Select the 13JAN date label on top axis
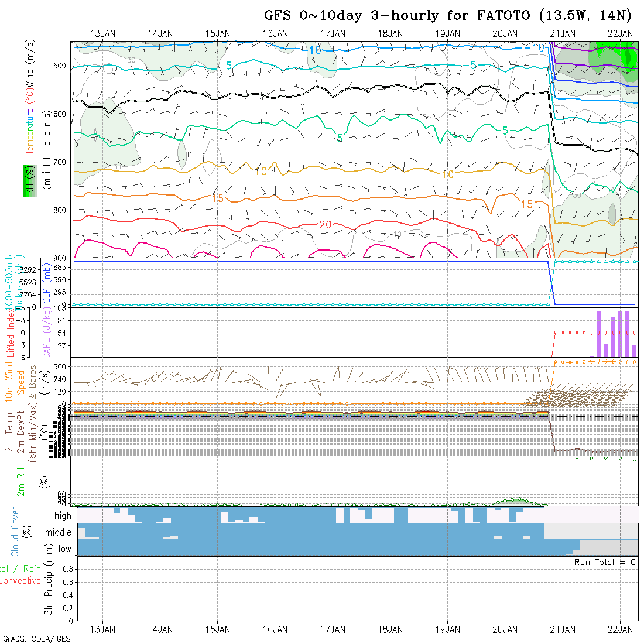Image resolution: width=644 pixels, height=644 pixels. coord(103,33)
